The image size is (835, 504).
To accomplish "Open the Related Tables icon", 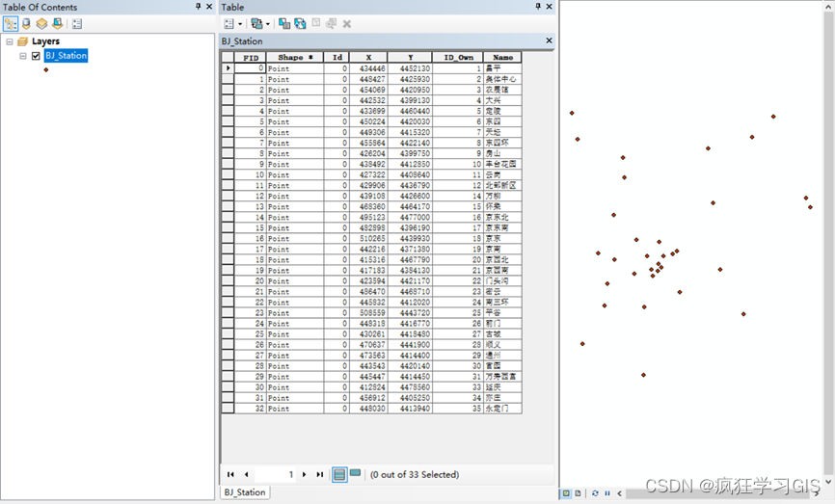I will (256, 23).
